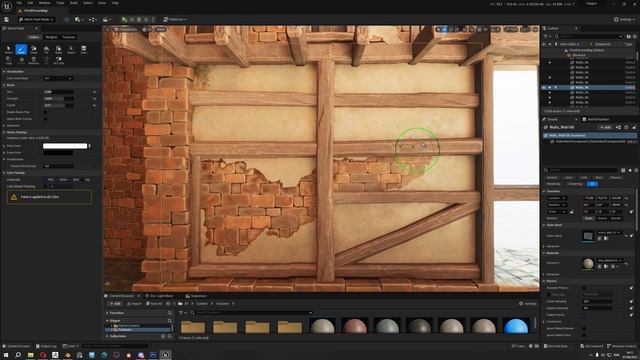Viewport: 640px width, 360px height.
Task: Toggle Ignore Back-Facing checkbox
Action: tap(45, 119)
